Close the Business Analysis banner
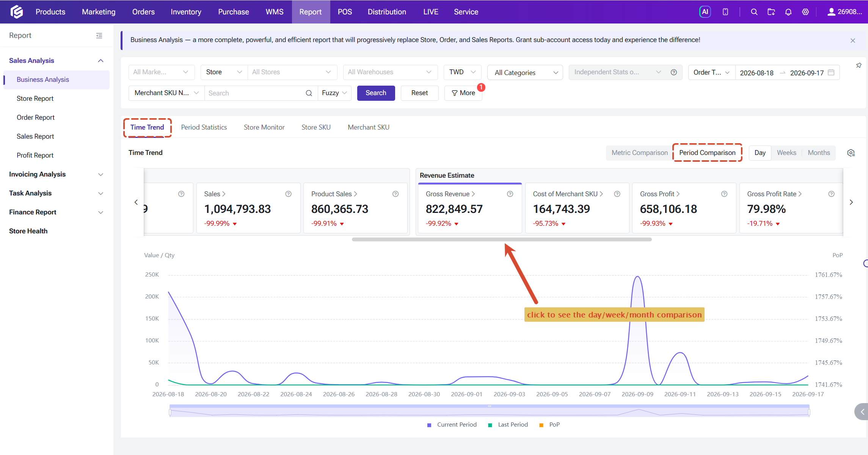This screenshot has width=868, height=455. point(852,41)
